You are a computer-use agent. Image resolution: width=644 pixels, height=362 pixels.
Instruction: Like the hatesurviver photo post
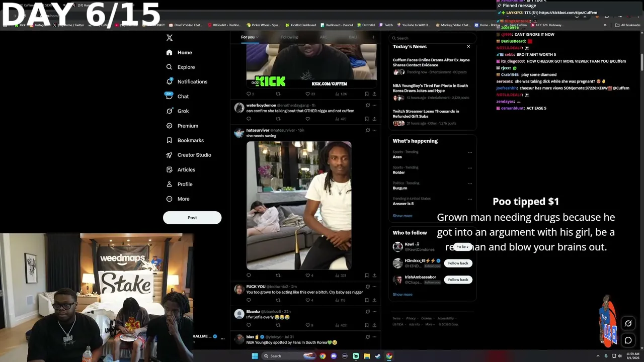coord(308,276)
